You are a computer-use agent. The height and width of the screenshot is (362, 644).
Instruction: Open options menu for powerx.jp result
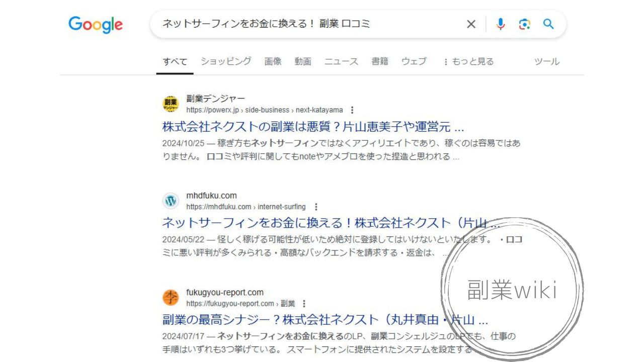352,110
